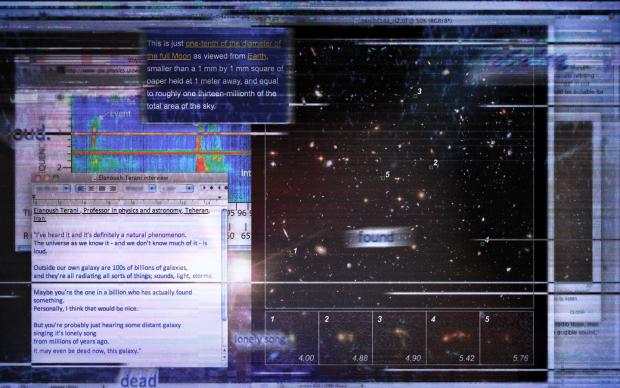This screenshot has height=388, width=620.
Task: Follow the 'Earth' hyperlink
Action: click(257, 56)
